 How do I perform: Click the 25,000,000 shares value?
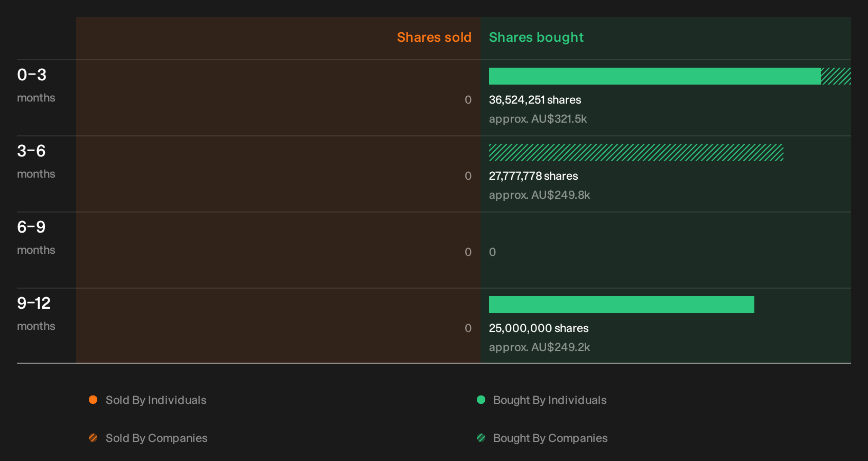[539, 328]
